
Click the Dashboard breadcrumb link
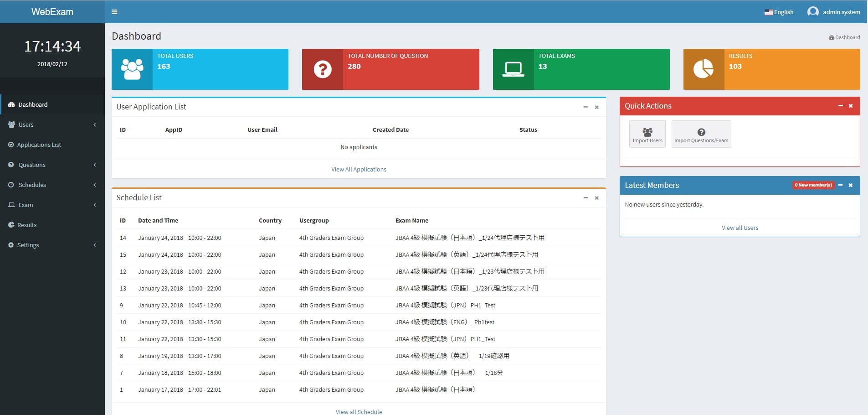click(844, 37)
